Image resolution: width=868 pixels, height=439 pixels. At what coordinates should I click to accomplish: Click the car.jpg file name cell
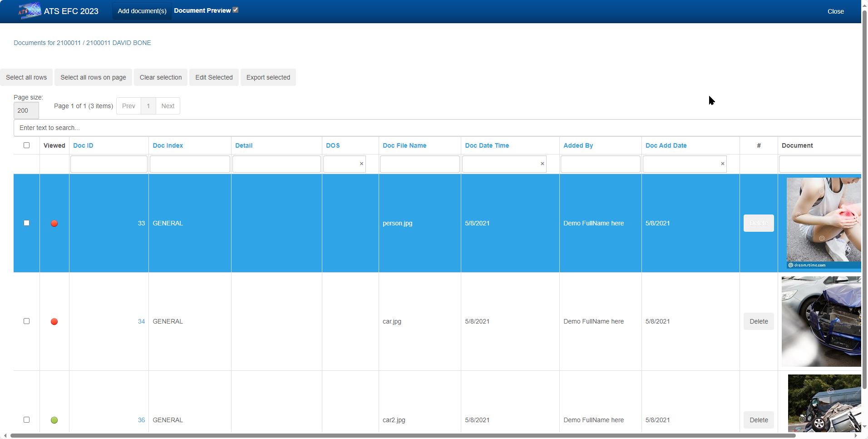tap(392, 321)
